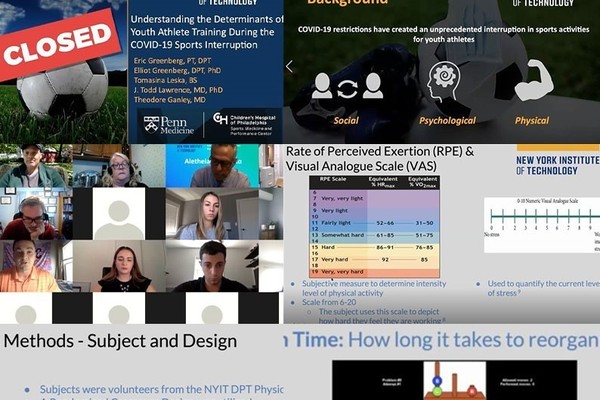
Task: Click the Penn Medicine logo
Action: (x=169, y=125)
